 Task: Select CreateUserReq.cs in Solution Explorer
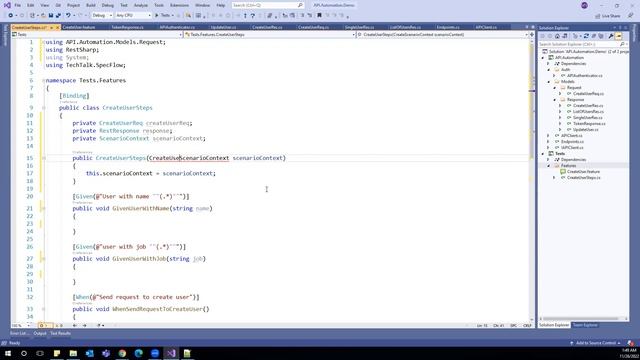(x=588, y=93)
